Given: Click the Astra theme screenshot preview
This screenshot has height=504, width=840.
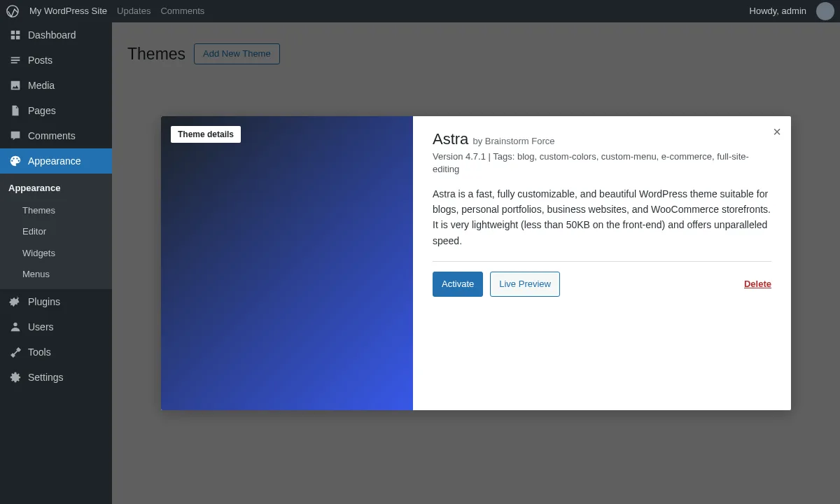Looking at the screenshot, I should (287, 263).
